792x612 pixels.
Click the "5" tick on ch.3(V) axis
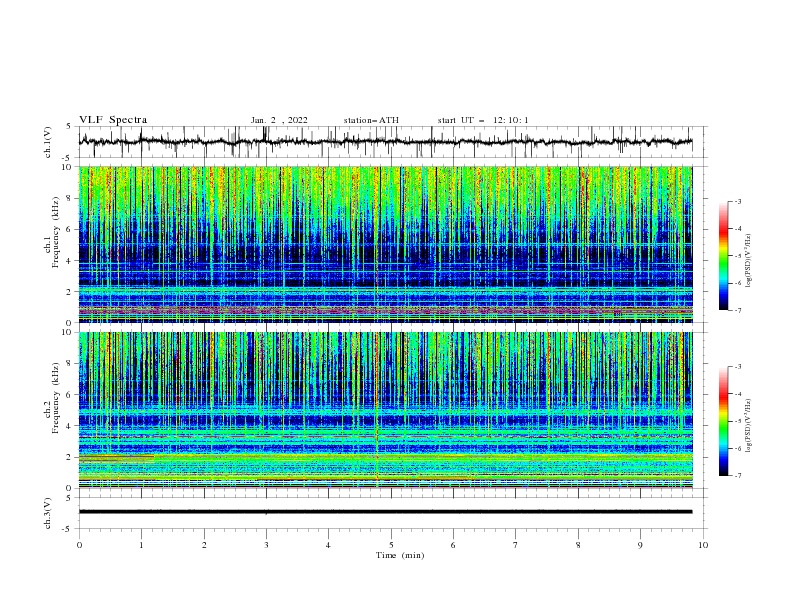[x=69, y=497]
